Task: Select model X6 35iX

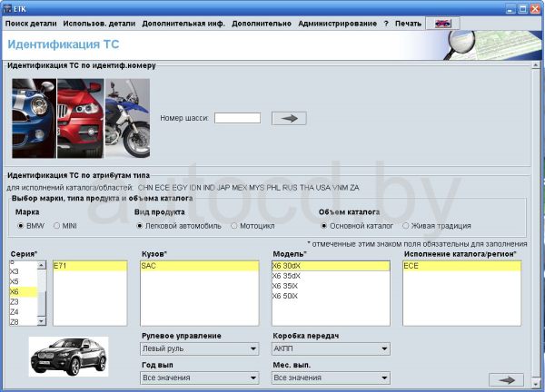Action: click(331, 286)
